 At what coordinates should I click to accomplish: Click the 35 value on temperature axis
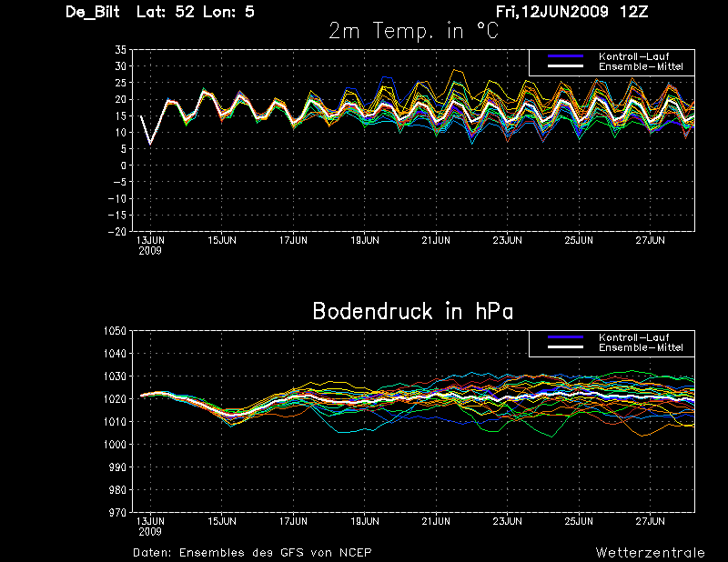(120, 50)
